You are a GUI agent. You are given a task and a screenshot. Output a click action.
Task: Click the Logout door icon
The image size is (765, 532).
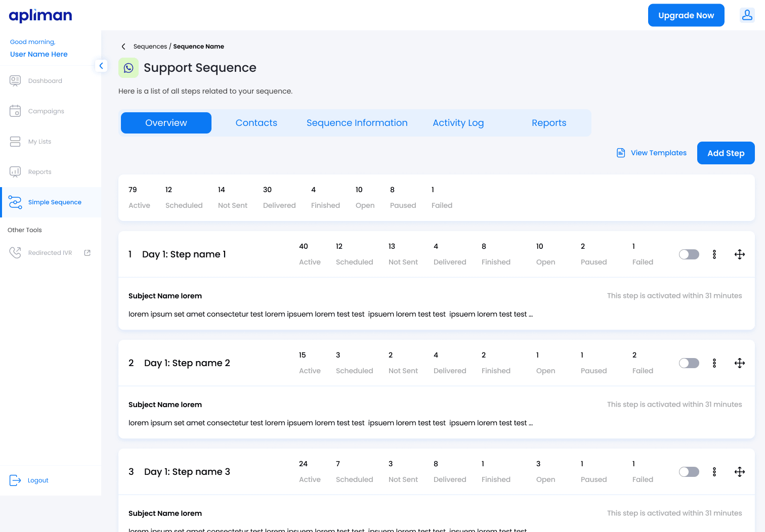(15, 480)
